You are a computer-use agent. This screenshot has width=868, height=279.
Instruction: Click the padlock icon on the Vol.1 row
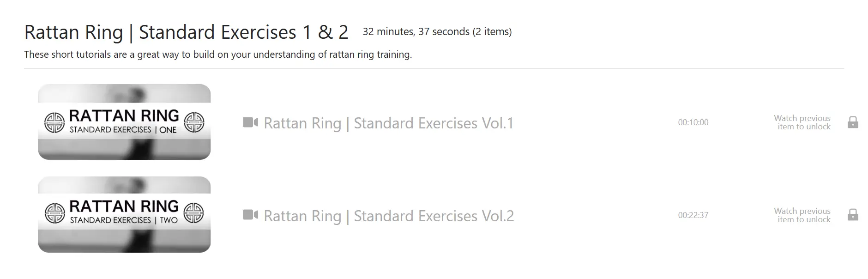coord(853,122)
